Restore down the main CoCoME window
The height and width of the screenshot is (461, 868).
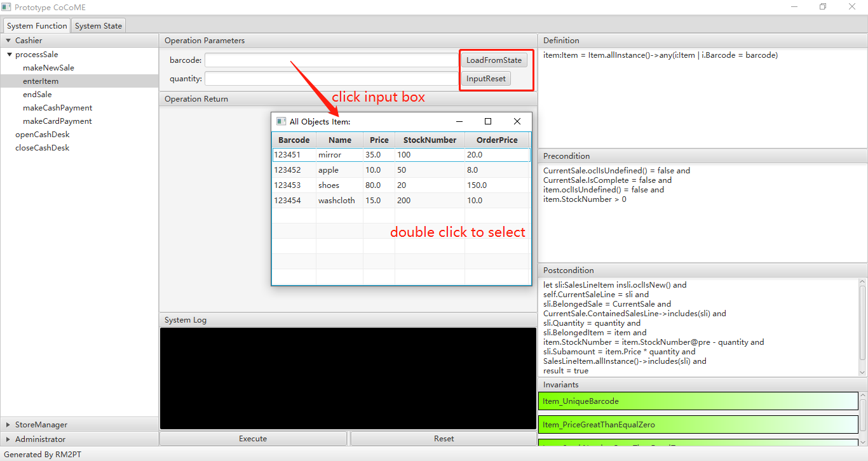coord(823,7)
